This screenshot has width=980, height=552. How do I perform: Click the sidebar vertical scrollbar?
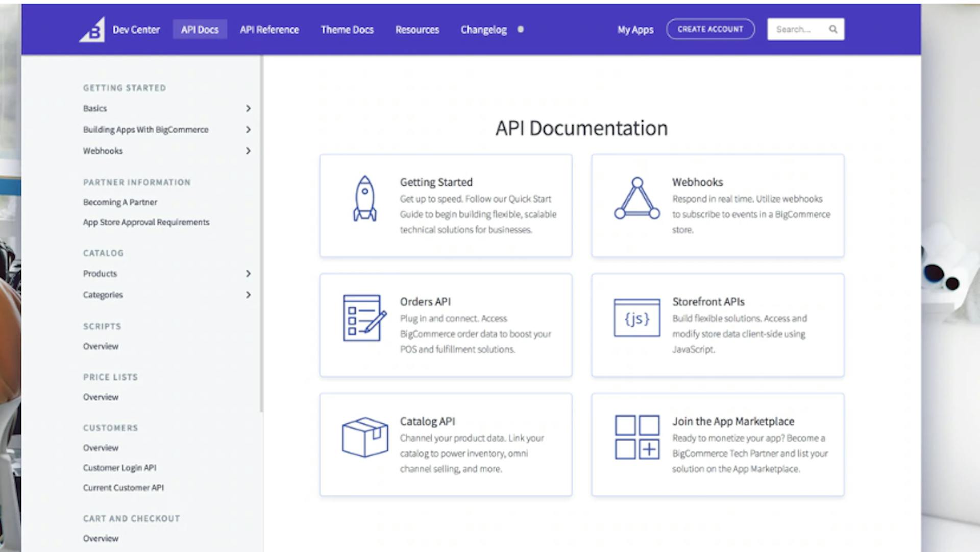point(261,234)
